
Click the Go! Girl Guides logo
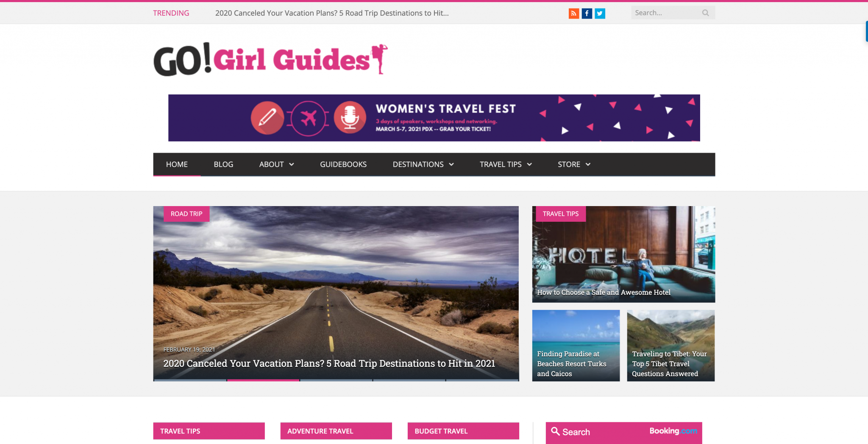[x=270, y=59]
